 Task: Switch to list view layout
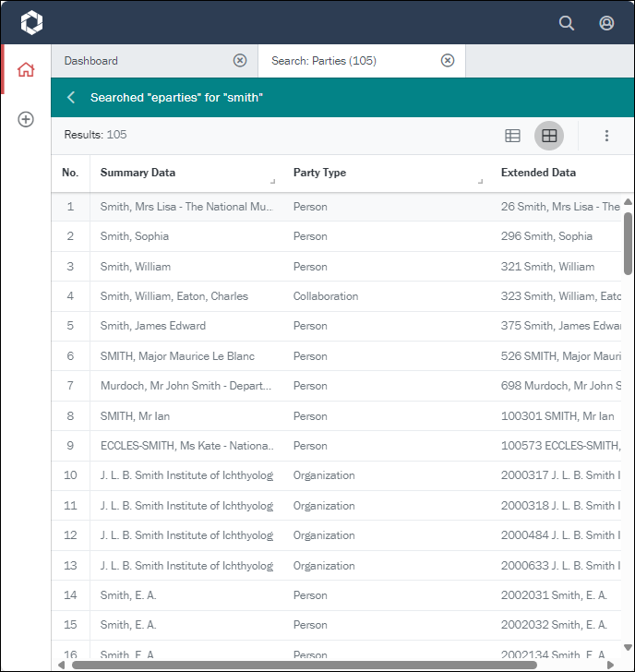[x=512, y=136]
